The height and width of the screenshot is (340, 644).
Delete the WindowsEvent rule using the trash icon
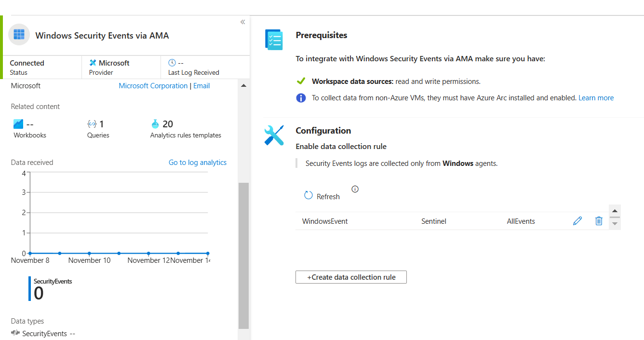click(x=599, y=220)
